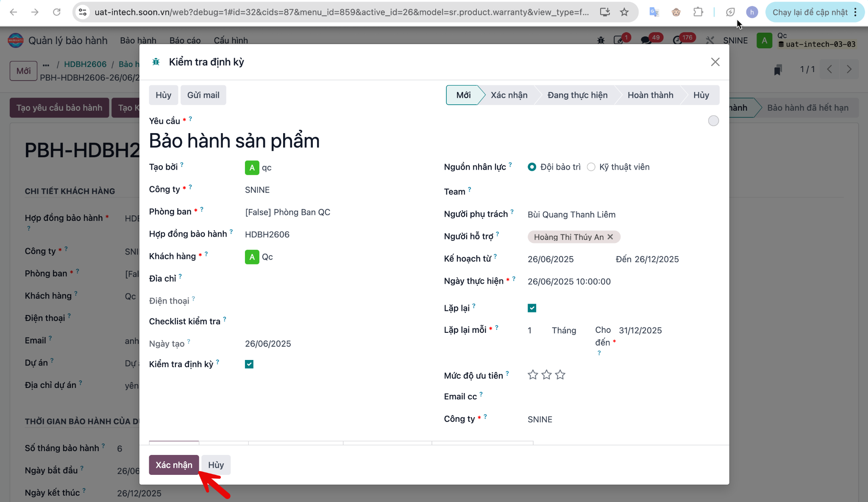Set status to Đang thực hiện
The width and height of the screenshot is (868, 502).
coord(577,95)
